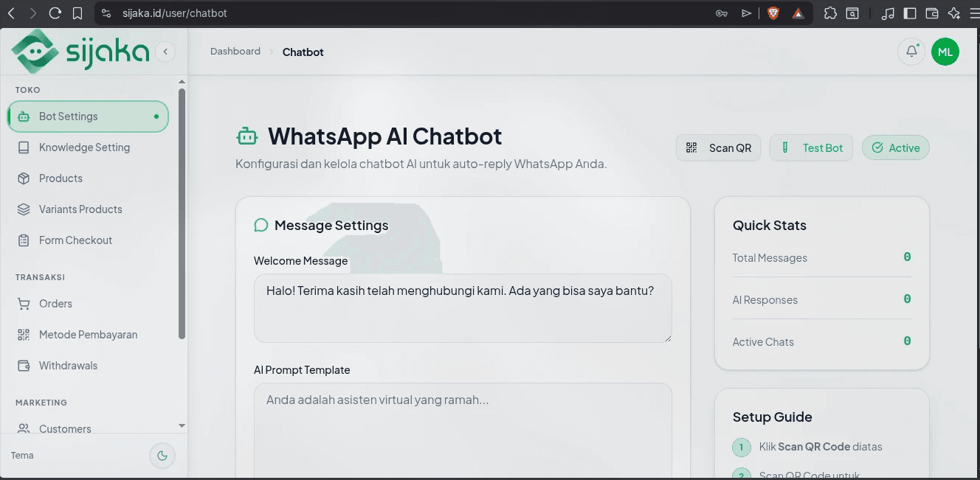Screen dimensions: 980x480
Task: Click sidebar scroll up arrow
Action: [x=182, y=83]
